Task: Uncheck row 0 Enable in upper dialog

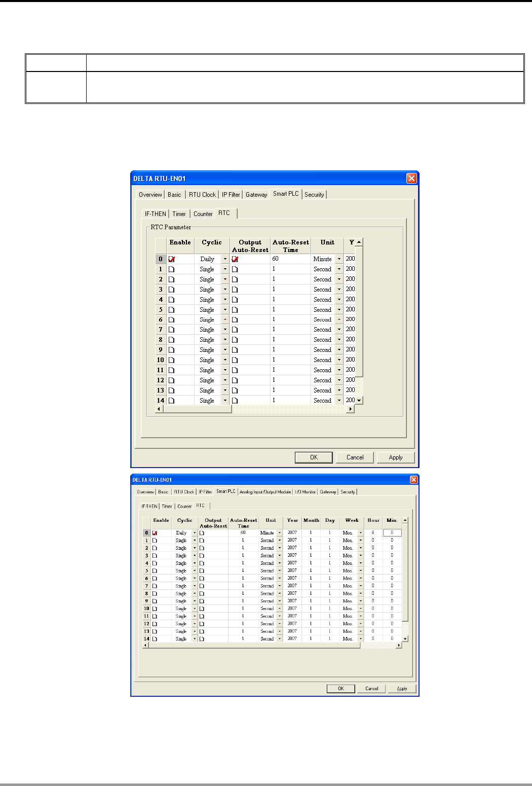Action: pos(171,259)
